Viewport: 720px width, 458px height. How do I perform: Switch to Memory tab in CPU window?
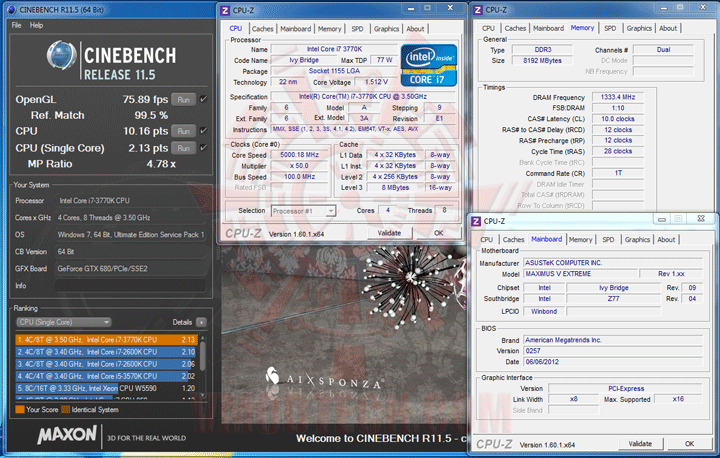[x=330, y=28]
